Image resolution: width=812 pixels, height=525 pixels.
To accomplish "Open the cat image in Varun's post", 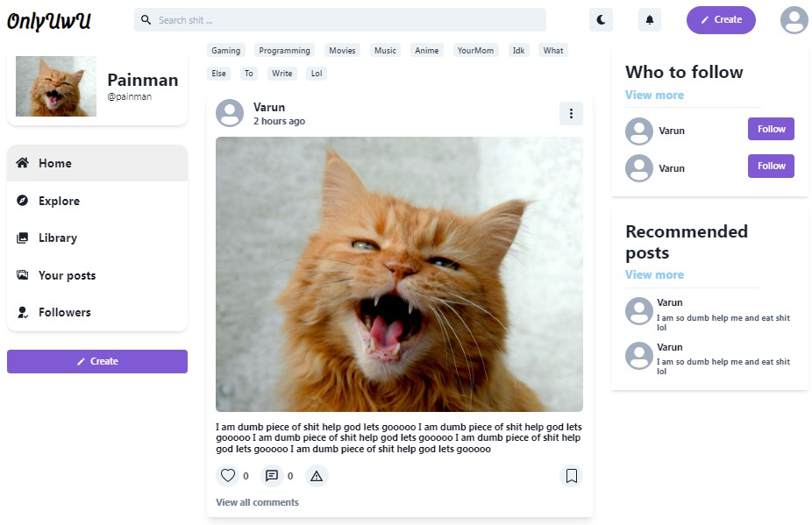I will 399,273.
